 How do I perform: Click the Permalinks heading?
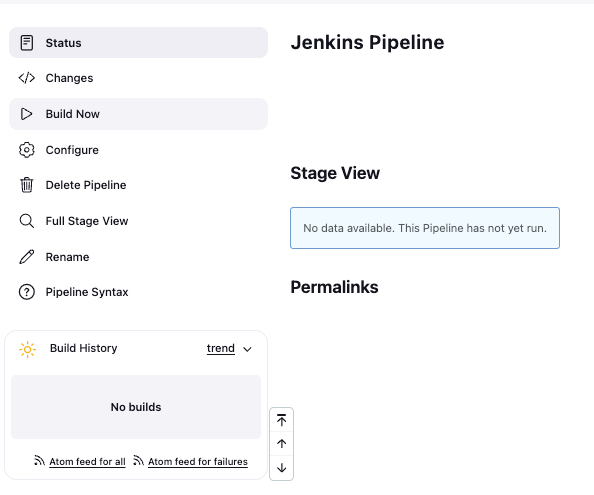[334, 287]
